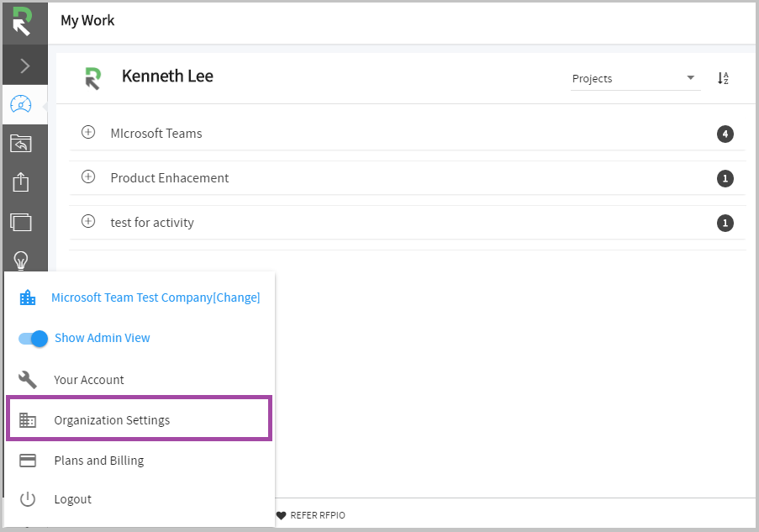759x532 pixels.
Task: Open the content library stacked pages icon
Action: 21,222
